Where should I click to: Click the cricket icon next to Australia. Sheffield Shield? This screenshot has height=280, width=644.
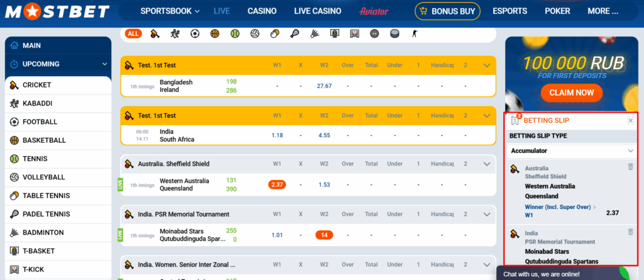(x=130, y=164)
